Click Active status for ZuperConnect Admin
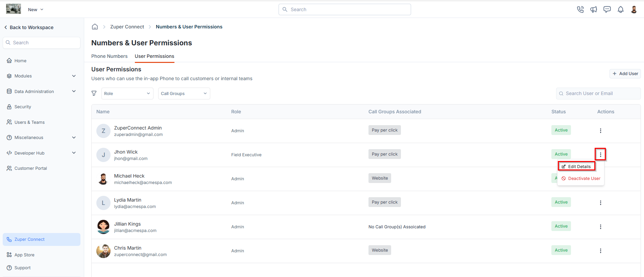Screen dimensions: 644x277 coord(561,130)
